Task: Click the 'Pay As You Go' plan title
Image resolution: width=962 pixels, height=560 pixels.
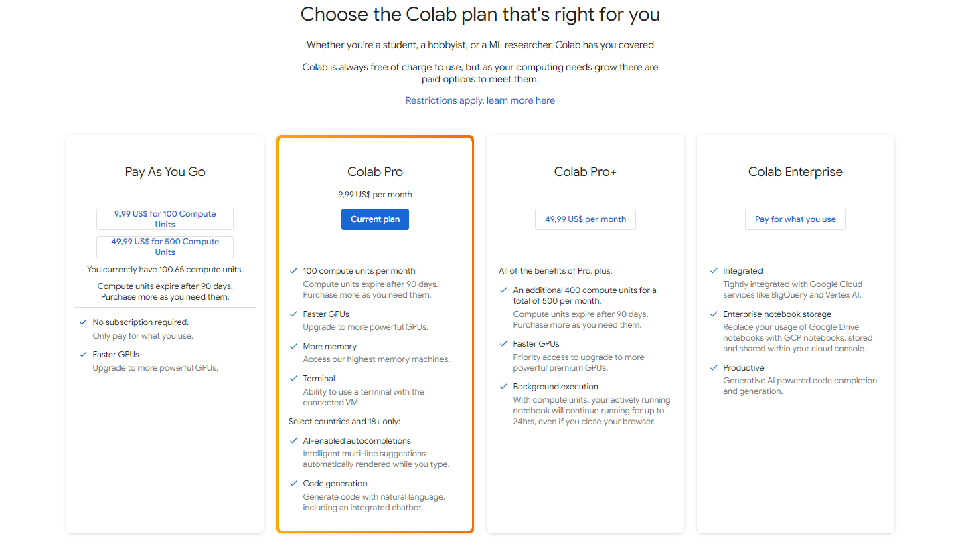Action: 165,172
